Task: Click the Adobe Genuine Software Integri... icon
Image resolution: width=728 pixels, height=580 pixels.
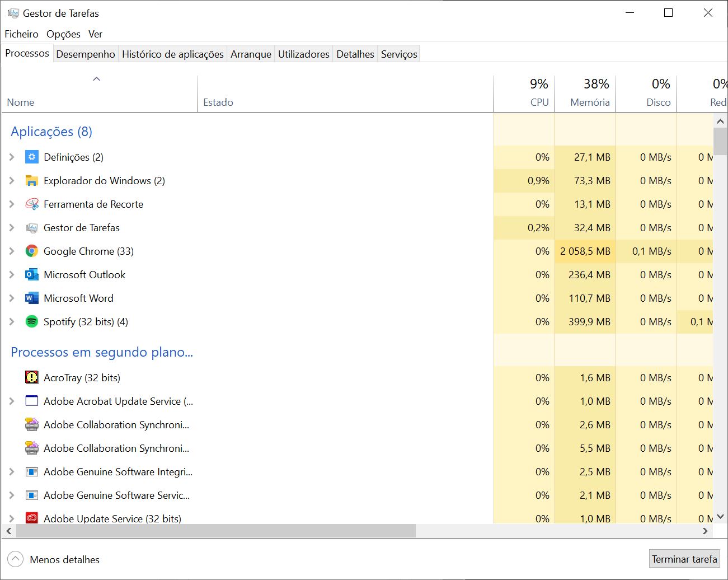Action: tap(32, 472)
